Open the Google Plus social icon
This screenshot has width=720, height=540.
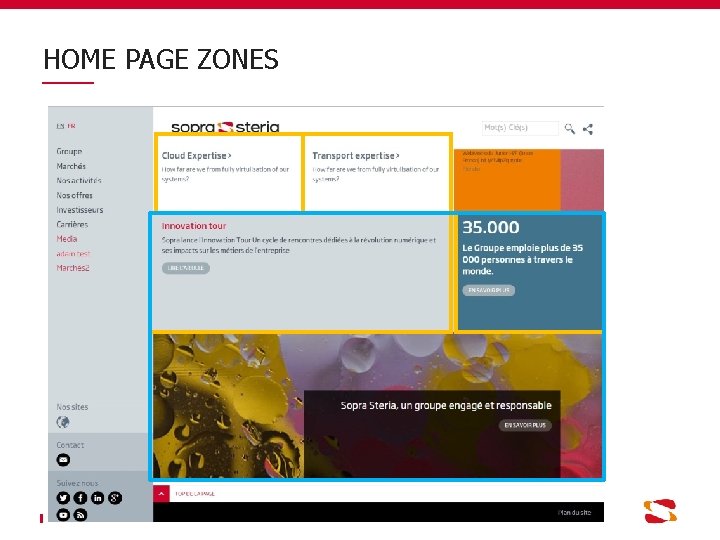click(115, 498)
